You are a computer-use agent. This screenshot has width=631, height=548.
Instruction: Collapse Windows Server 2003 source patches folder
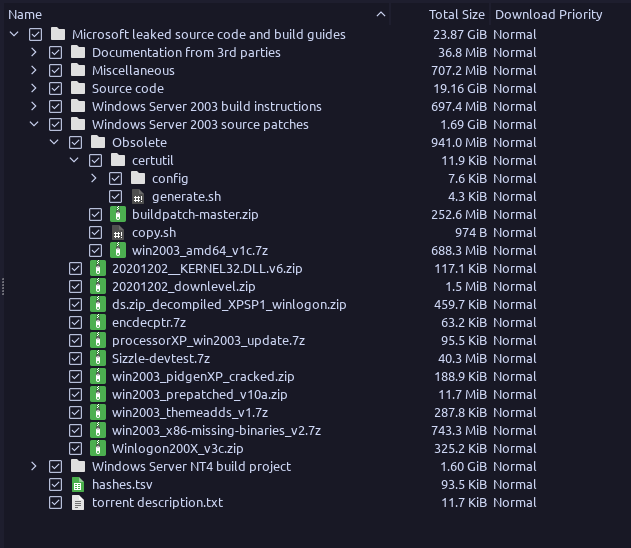click(34, 124)
